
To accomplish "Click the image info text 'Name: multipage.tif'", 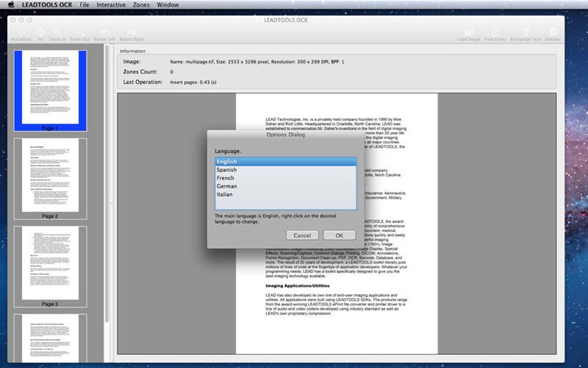I will click(x=192, y=62).
